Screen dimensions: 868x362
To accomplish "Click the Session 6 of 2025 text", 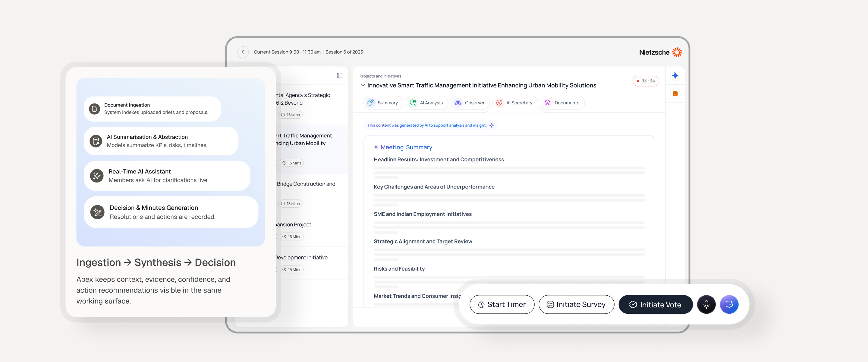I will tap(344, 52).
